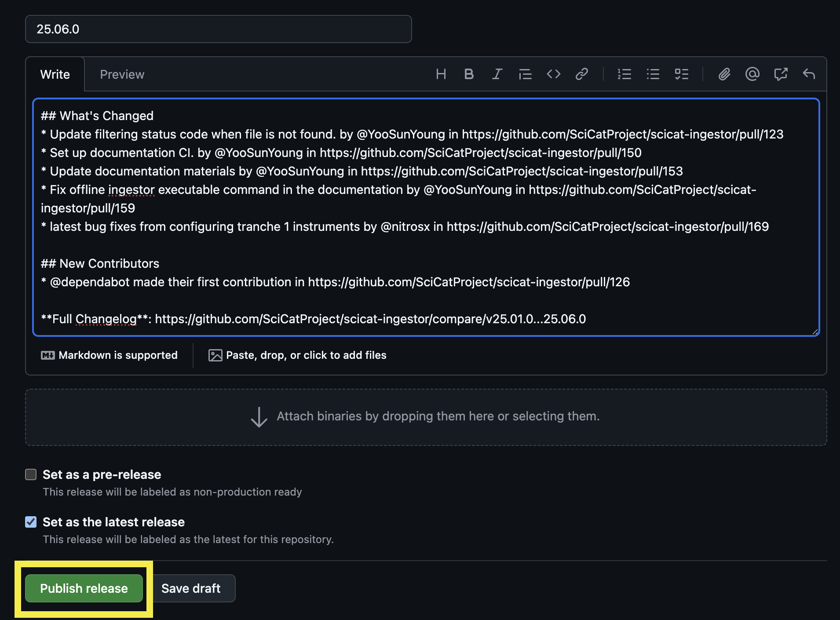Click the Publish release button
Image resolution: width=840 pixels, height=620 pixels.
84,588
